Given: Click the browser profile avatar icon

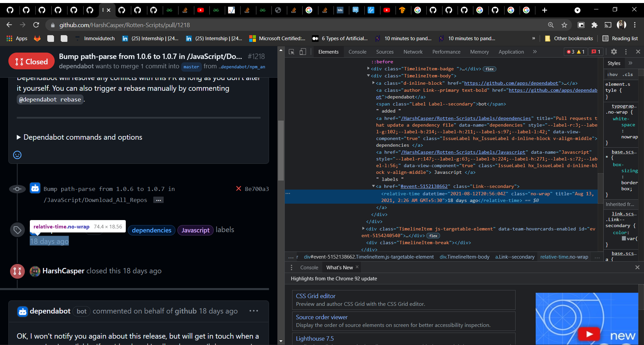Looking at the screenshot, I should point(622,25).
